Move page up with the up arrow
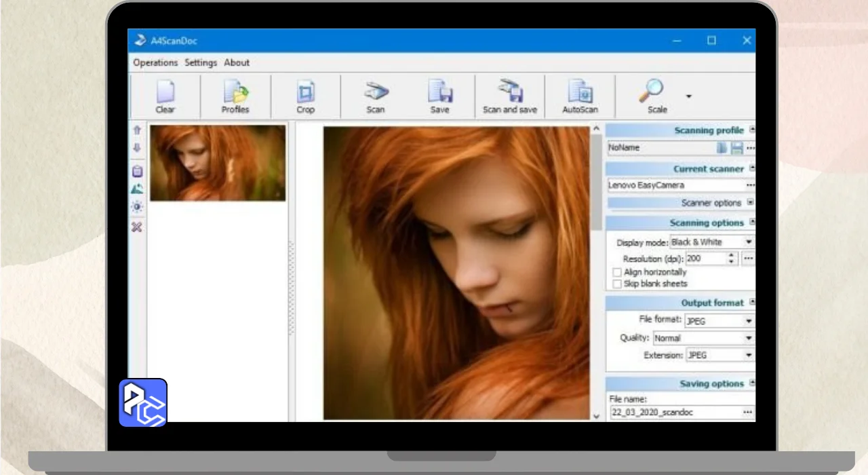This screenshot has height=475, width=868. (137, 130)
